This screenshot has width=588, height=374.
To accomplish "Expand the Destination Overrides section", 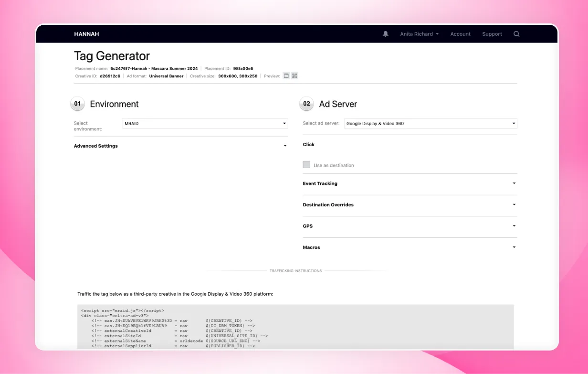I will (x=410, y=205).
